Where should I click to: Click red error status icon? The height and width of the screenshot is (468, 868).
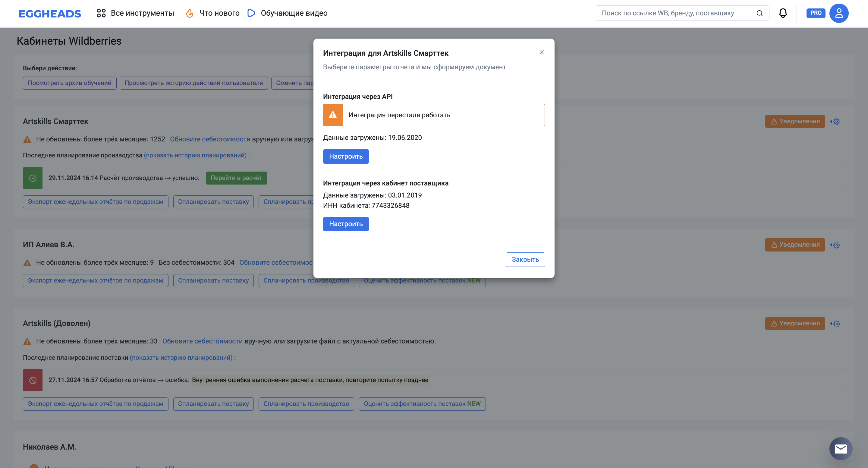coord(33,380)
